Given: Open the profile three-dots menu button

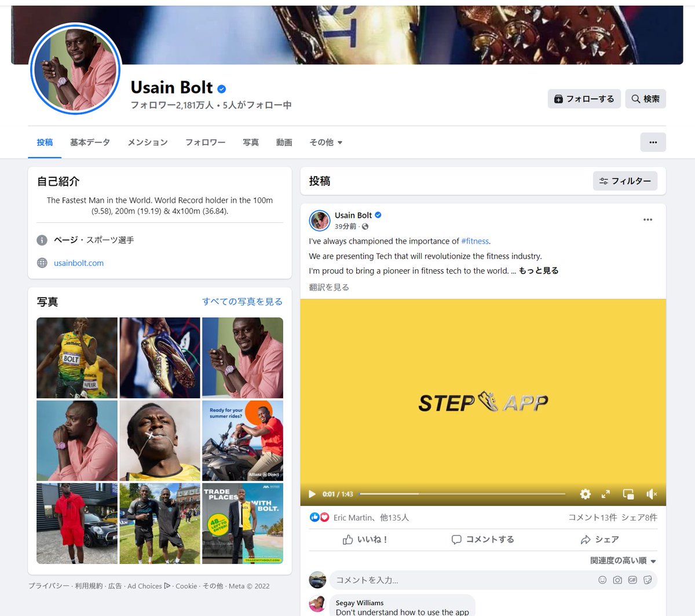Looking at the screenshot, I should click(x=653, y=142).
